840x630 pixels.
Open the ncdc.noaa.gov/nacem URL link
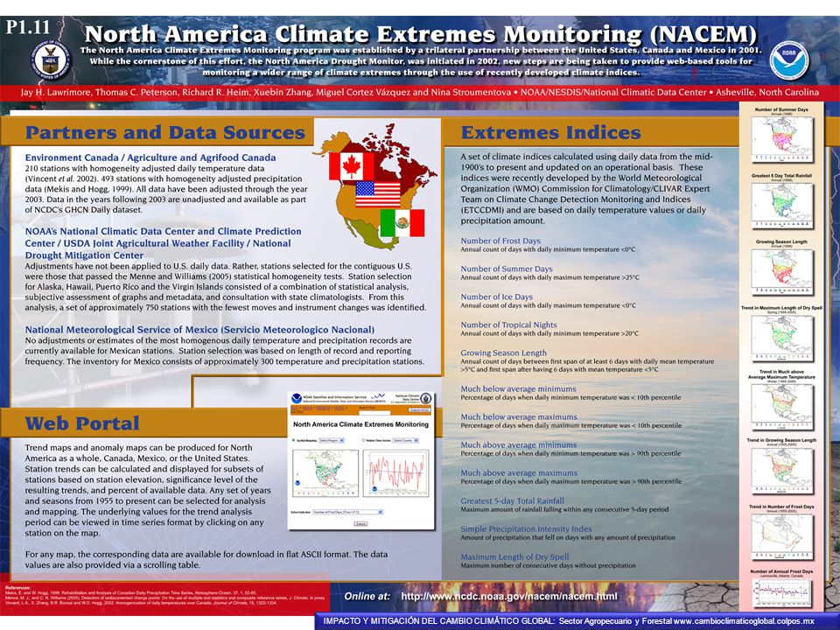click(509, 596)
